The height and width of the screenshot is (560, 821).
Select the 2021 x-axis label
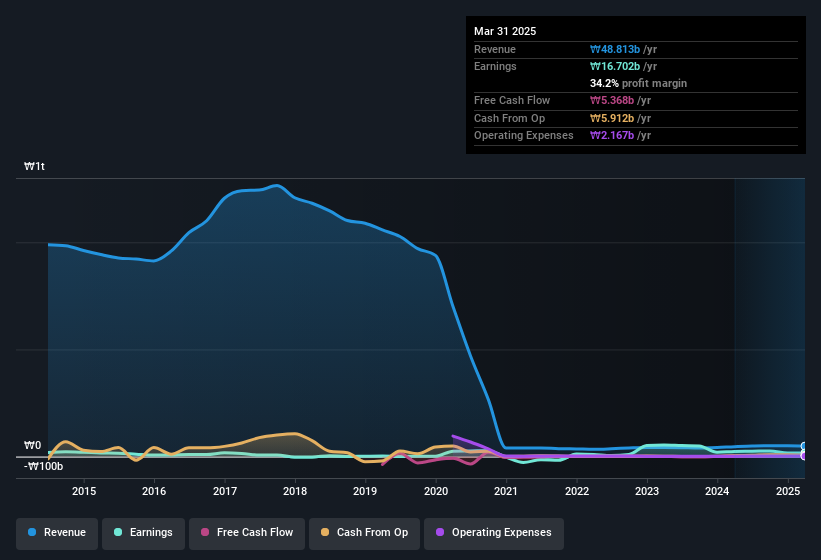(506, 491)
